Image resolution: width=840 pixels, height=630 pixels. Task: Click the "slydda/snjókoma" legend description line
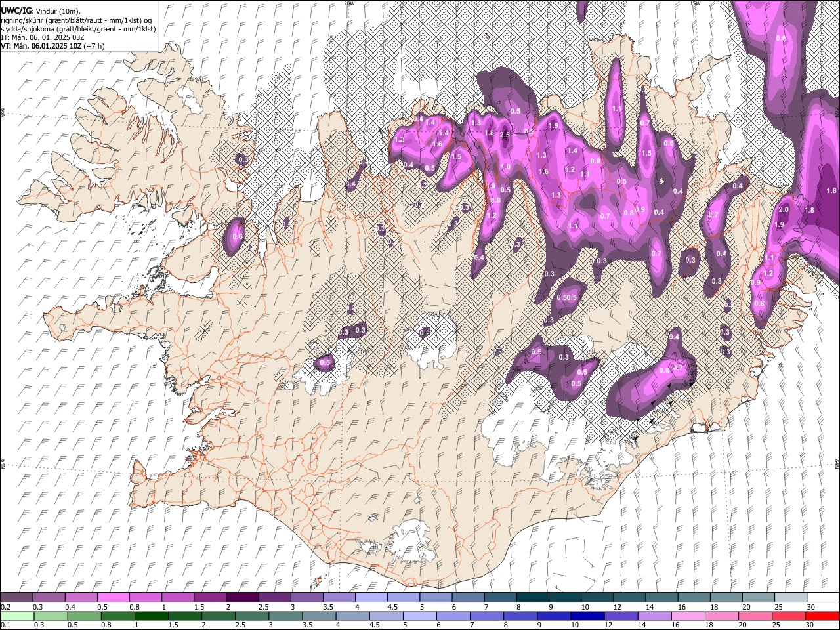pos(78,30)
